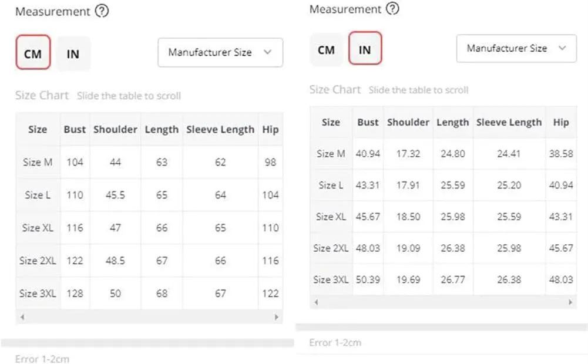Switch to IN unit in left panel
Viewport: 588px width, 364px height.
click(73, 54)
